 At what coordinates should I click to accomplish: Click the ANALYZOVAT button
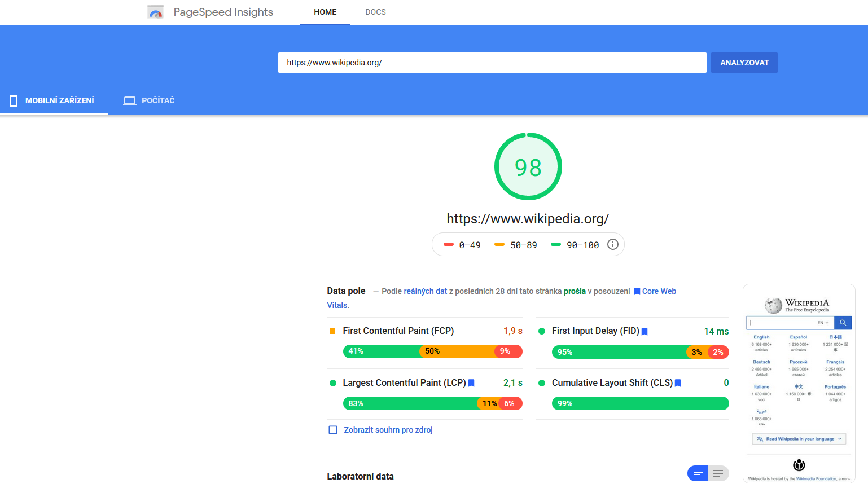point(744,63)
